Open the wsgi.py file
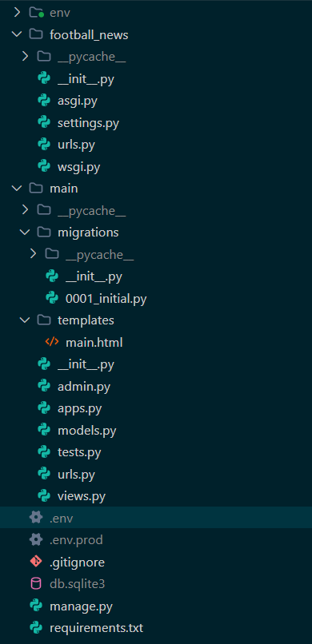The image size is (312, 644). (79, 167)
